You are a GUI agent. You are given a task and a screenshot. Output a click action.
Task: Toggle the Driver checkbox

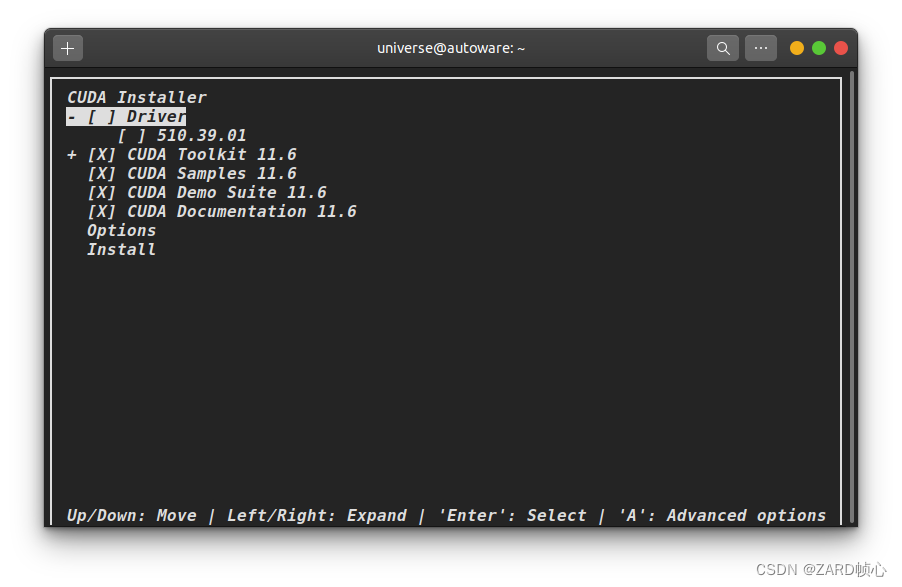101,116
